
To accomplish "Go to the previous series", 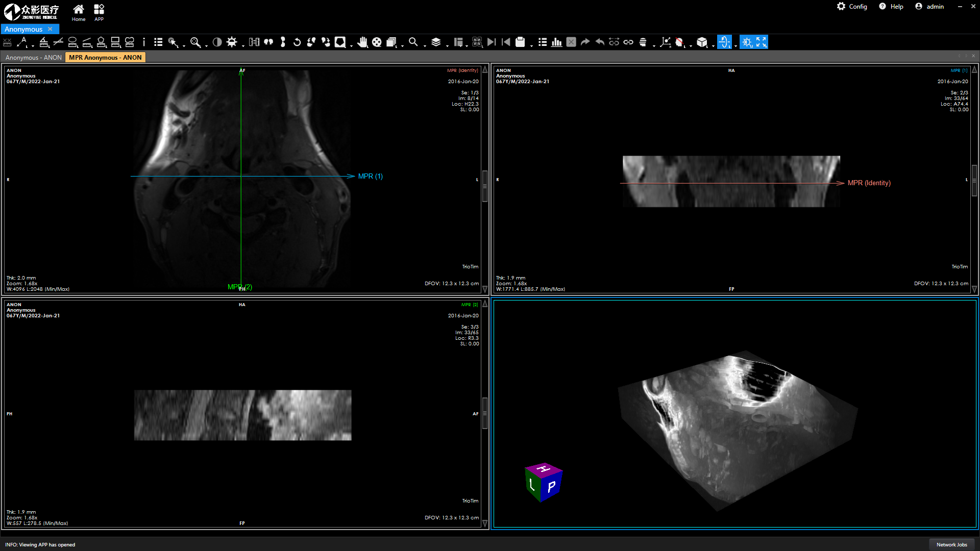I will [x=506, y=42].
